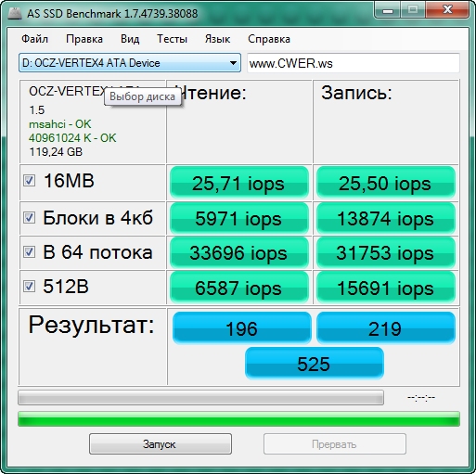Disable the В 64 потока test checkbox
The height and width of the screenshot is (474, 476).
(x=29, y=252)
